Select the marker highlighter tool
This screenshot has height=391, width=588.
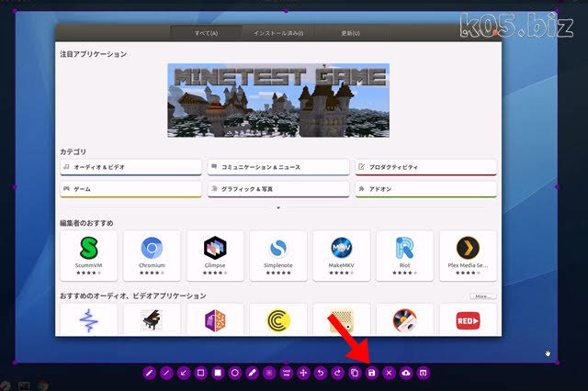(252, 373)
